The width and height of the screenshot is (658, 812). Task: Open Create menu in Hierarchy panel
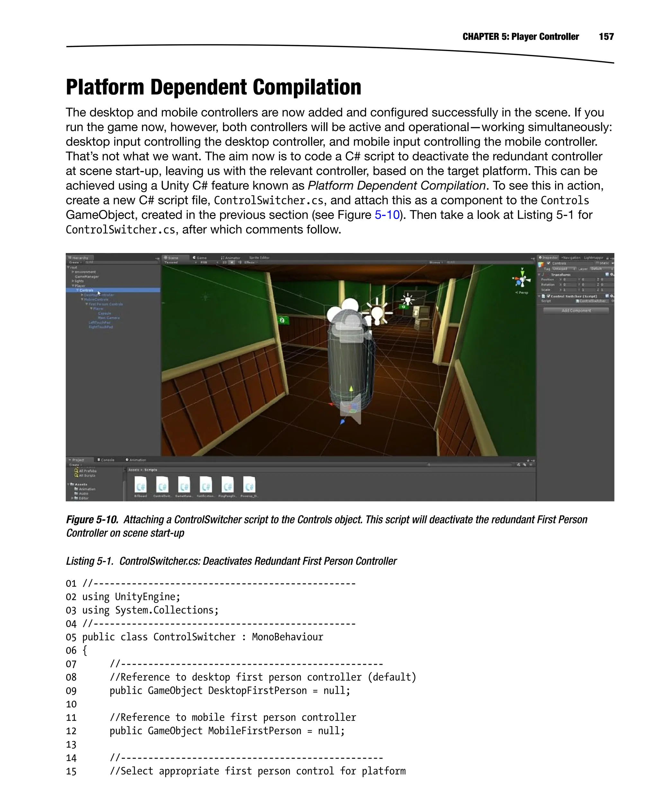[75, 262]
